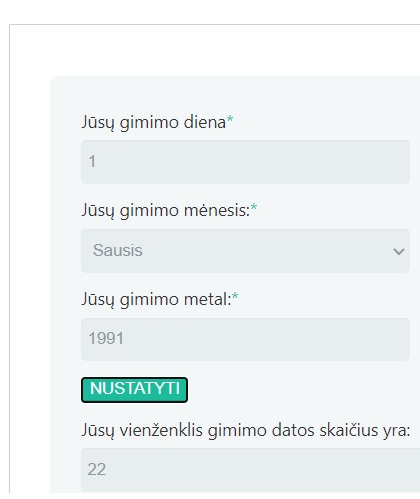The height and width of the screenshot is (499, 420).
Task: Click the result field showing 22
Action: 250,470
